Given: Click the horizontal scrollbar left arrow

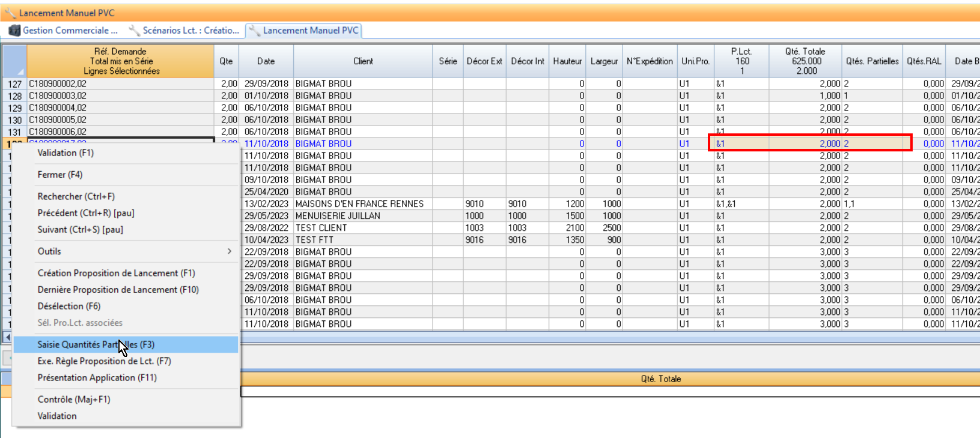Looking at the screenshot, I should tap(7, 336).
